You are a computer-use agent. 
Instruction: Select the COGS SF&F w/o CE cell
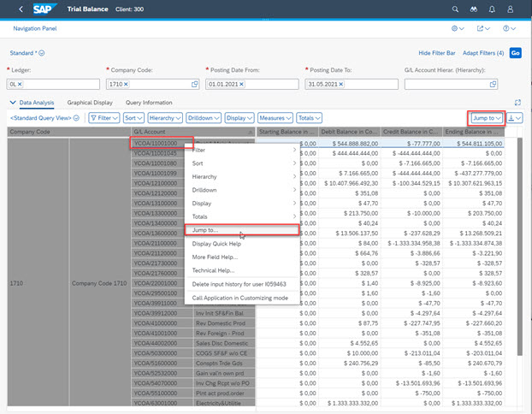point(224,353)
